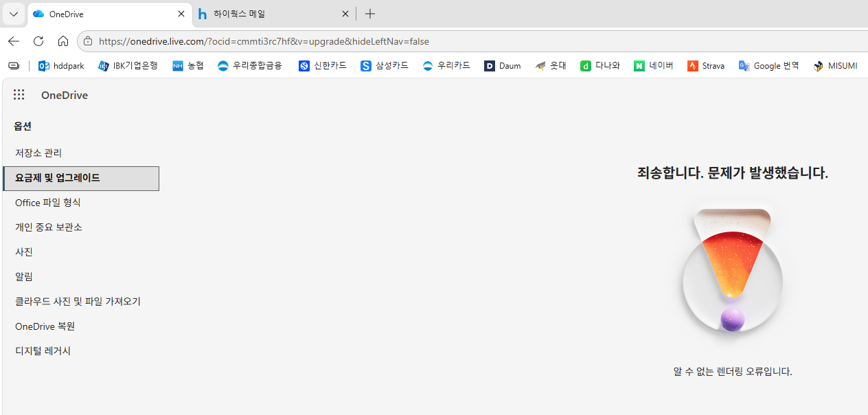Open the Microsoft app launcher grid
Viewport: 868px width, 415px height.
click(19, 95)
